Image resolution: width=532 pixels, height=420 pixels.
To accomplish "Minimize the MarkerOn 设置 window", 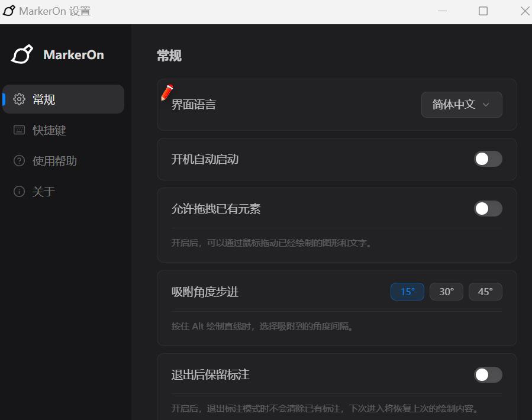I will (442, 11).
